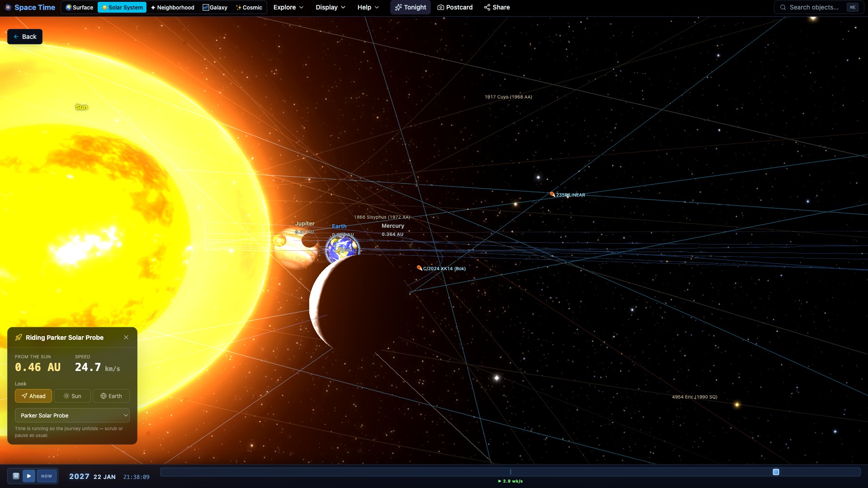Click the comet icon for C/2024 XK14 (Bok)
The image size is (868, 488).
419,268
